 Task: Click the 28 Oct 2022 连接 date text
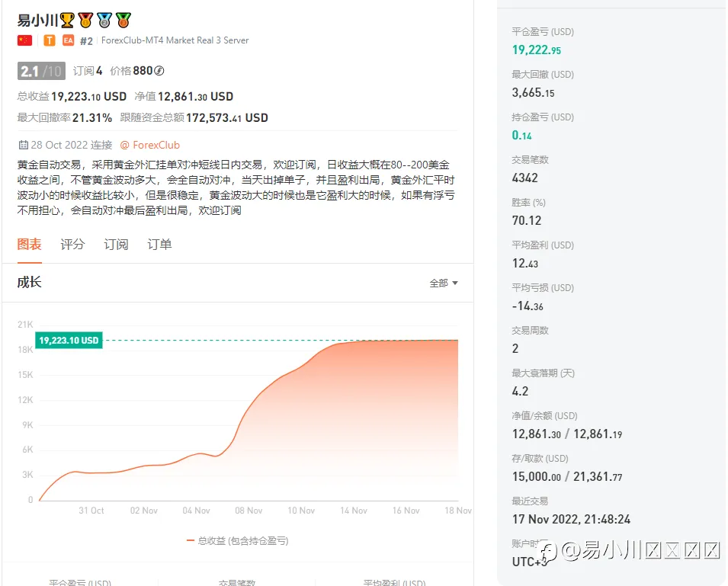click(x=72, y=145)
